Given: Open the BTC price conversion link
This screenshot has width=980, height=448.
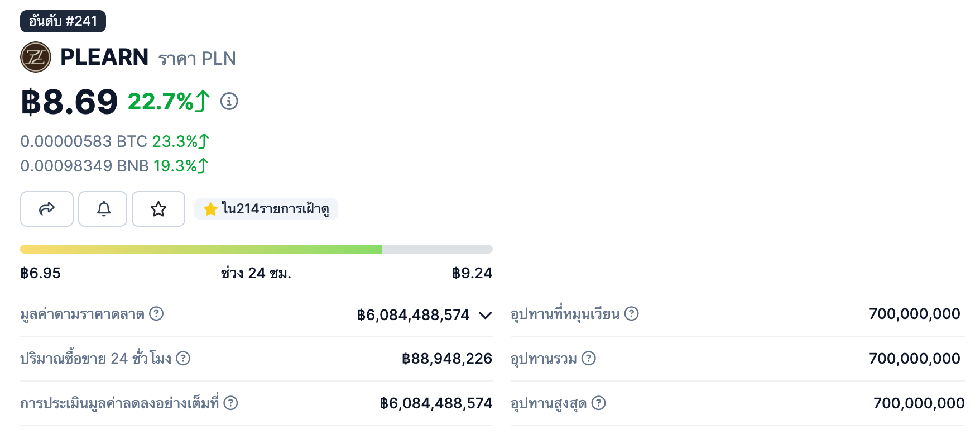Looking at the screenshot, I should pos(84,141).
